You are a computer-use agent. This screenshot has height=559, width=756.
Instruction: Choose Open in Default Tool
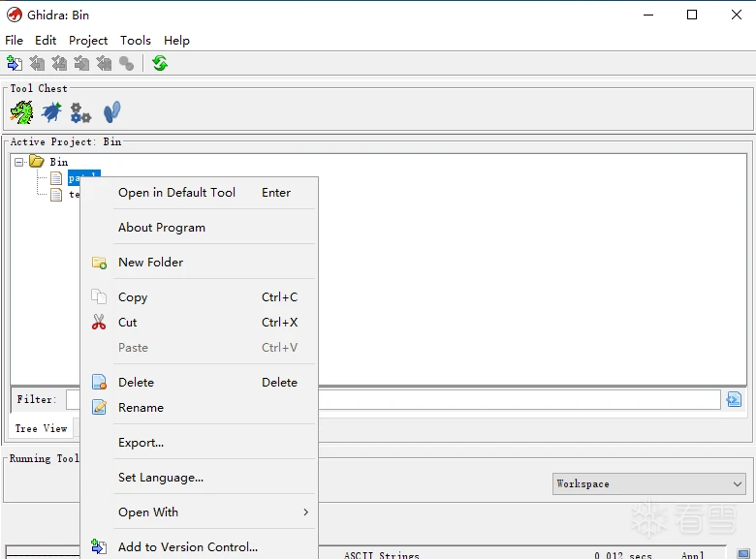[x=176, y=193]
